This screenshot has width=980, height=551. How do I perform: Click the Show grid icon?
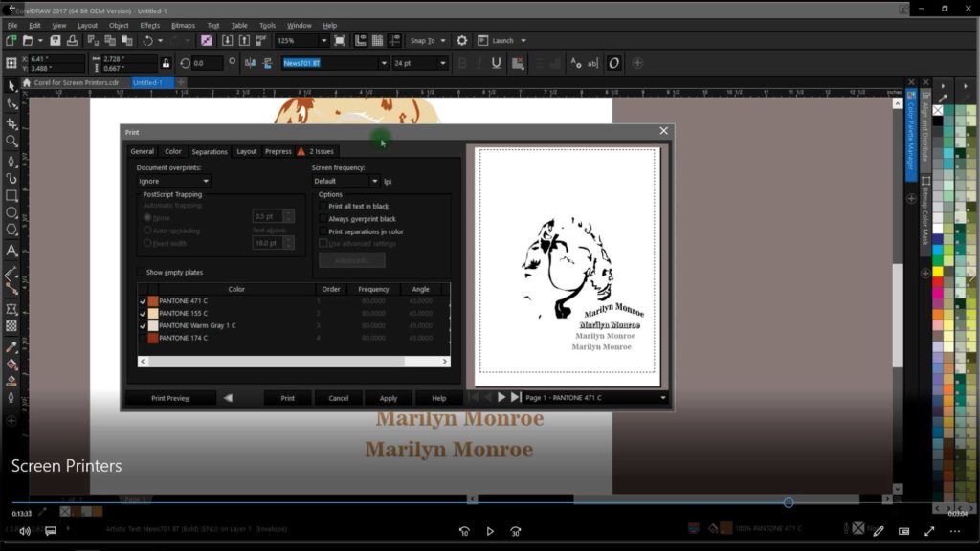[377, 40]
